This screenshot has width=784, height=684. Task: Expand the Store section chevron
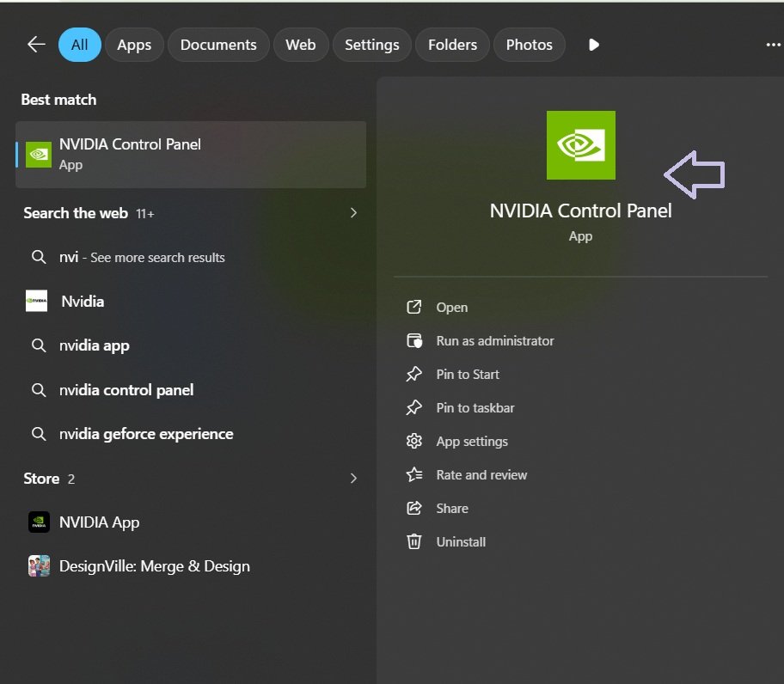pos(353,479)
